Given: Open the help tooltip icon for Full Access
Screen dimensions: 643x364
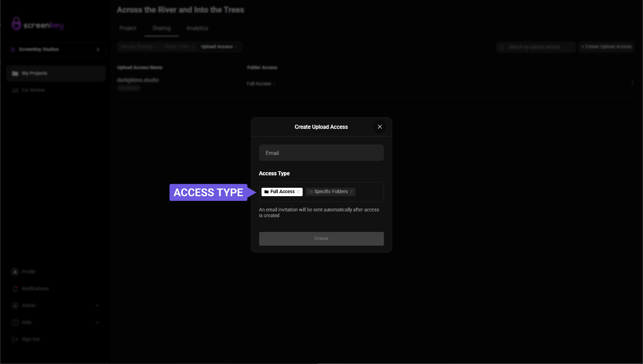Looking at the screenshot, I should click(x=298, y=192).
